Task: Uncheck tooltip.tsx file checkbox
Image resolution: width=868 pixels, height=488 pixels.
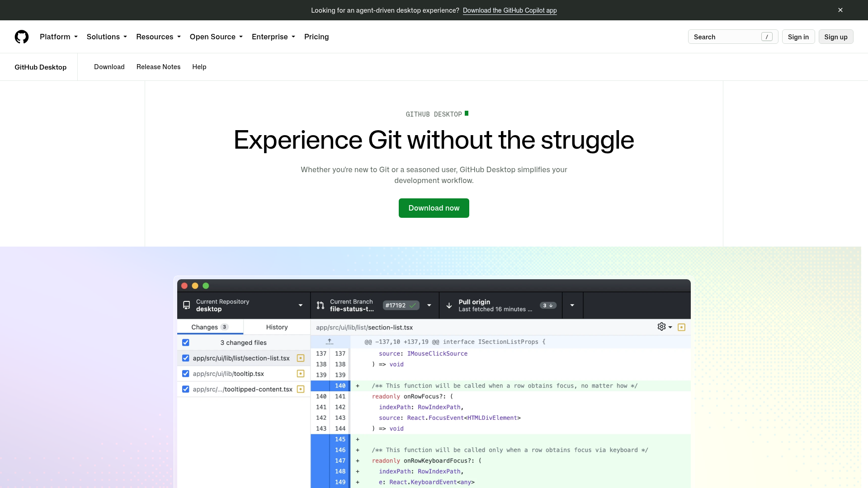Action: pyautogui.click(x=186, y=374)
